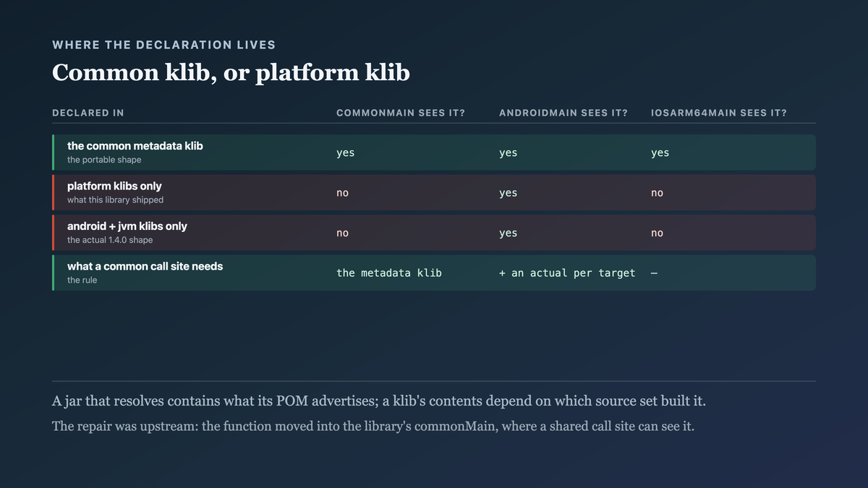Viewport: 868px width, 488px height.
Task: Click the subtitle 'what this library shipped'
Action: pos(116,200)
